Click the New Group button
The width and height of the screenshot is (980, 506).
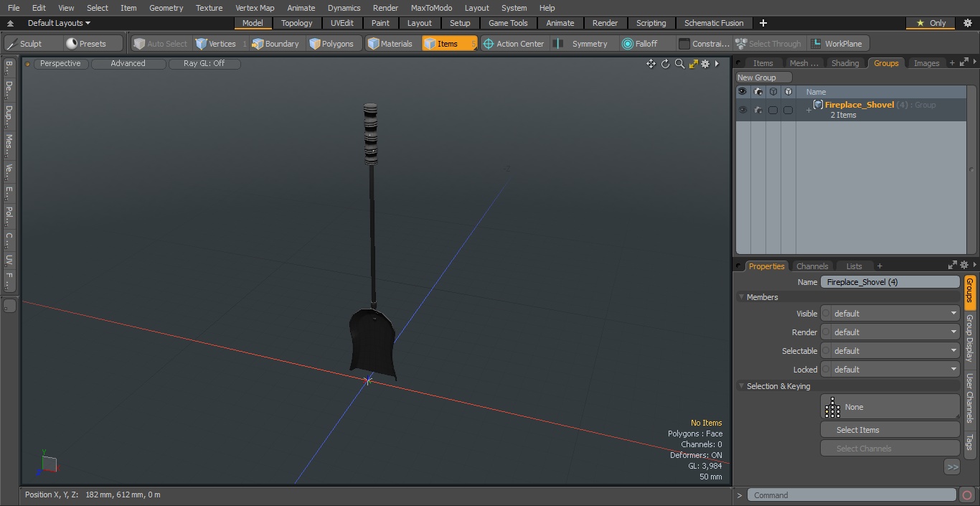tap(763, 78)
